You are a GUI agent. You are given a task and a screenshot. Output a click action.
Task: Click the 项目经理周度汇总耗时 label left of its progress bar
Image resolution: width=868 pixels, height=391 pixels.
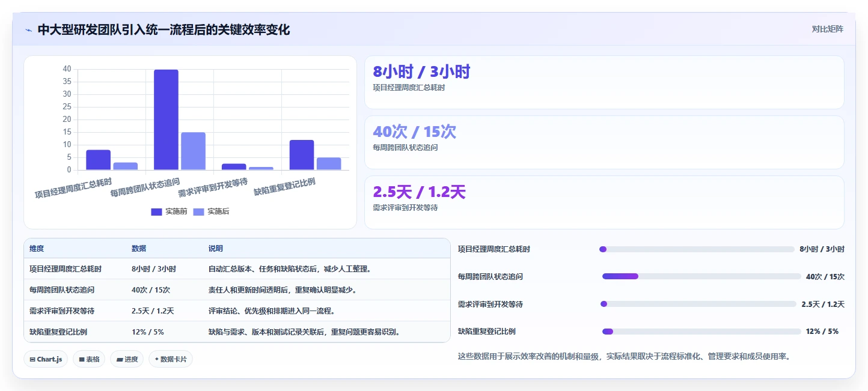tap(494, 249)
